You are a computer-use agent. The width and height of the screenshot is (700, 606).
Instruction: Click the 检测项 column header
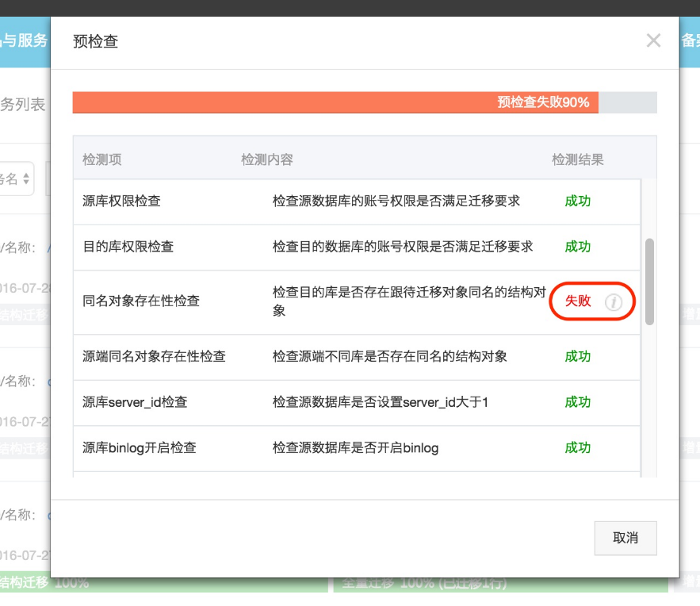click(x=101, y=159)
